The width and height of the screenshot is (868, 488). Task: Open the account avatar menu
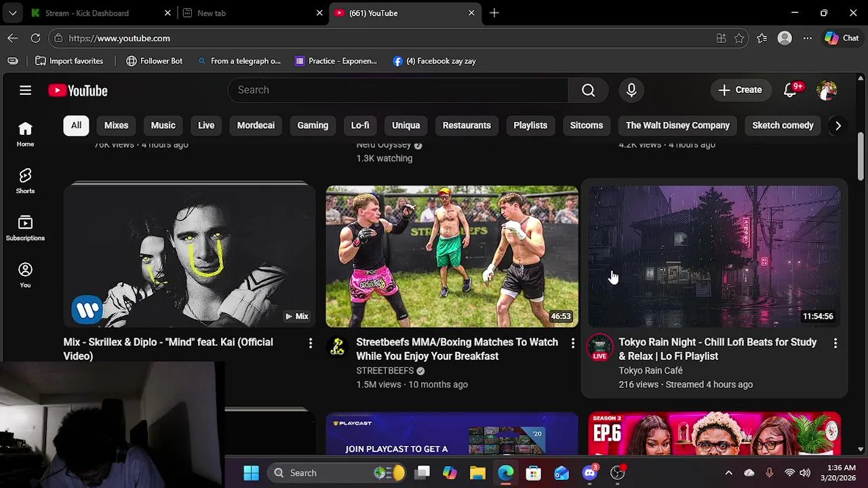click(827, 90)
